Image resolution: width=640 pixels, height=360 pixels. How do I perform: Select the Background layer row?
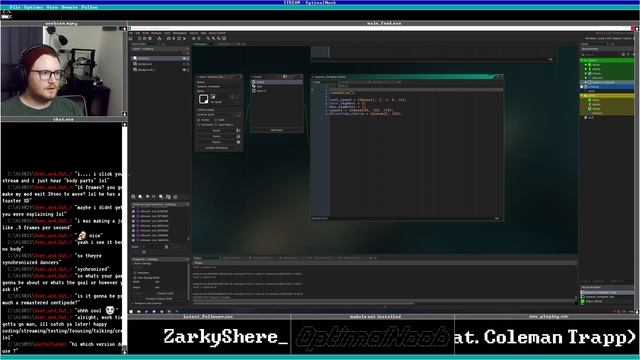click(160, 64)
